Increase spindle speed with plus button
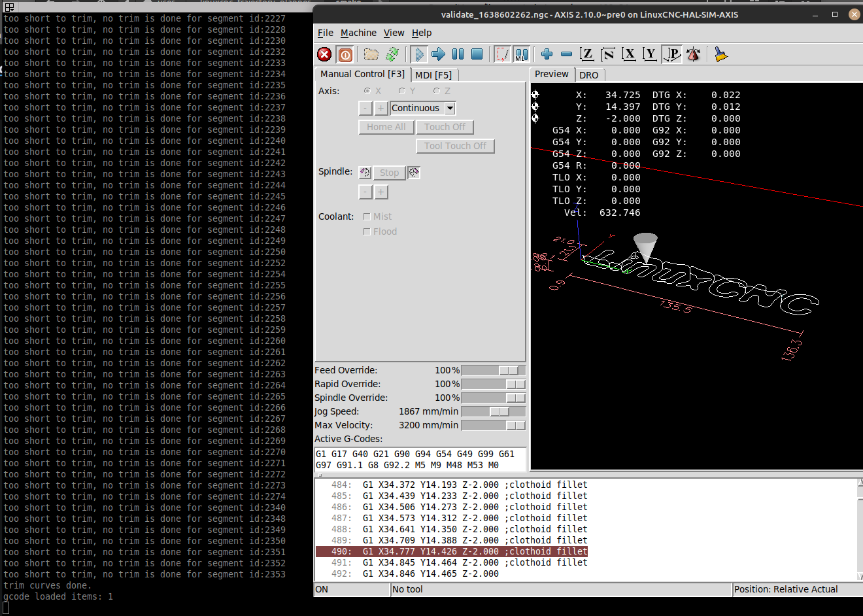This screenshot has height=616, width=863. pos(381,192)
